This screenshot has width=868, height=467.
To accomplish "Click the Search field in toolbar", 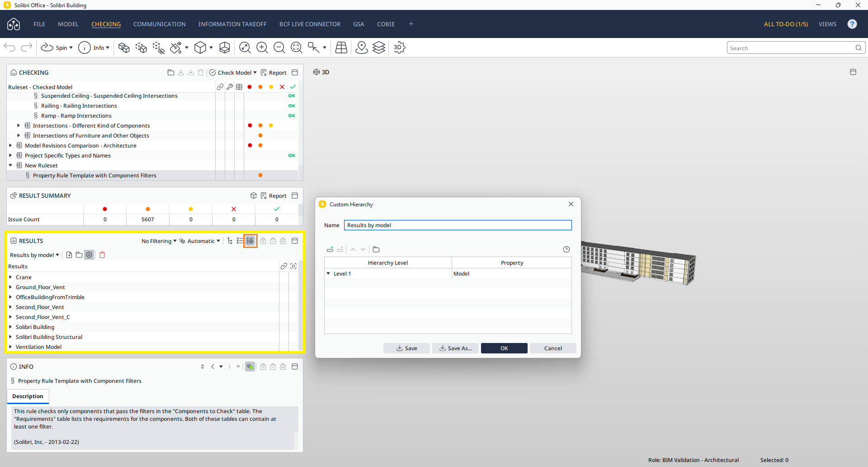I will click(x=796, y=48).
